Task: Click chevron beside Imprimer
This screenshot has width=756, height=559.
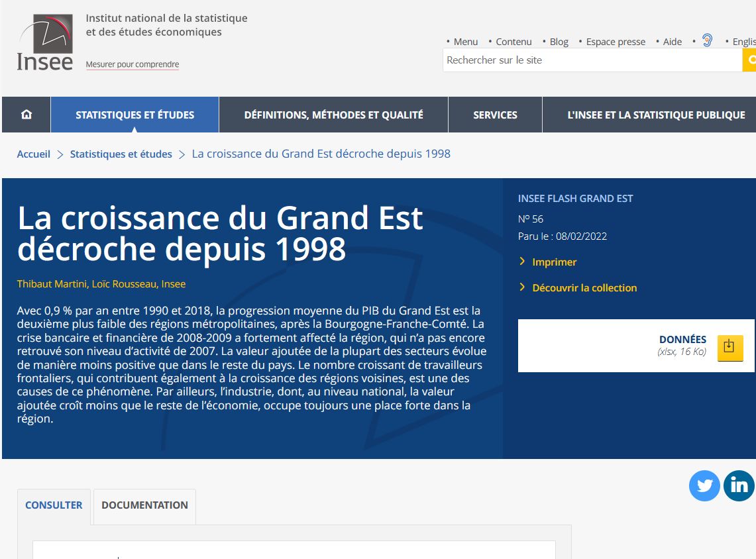Action: click(x=522, y=261)
